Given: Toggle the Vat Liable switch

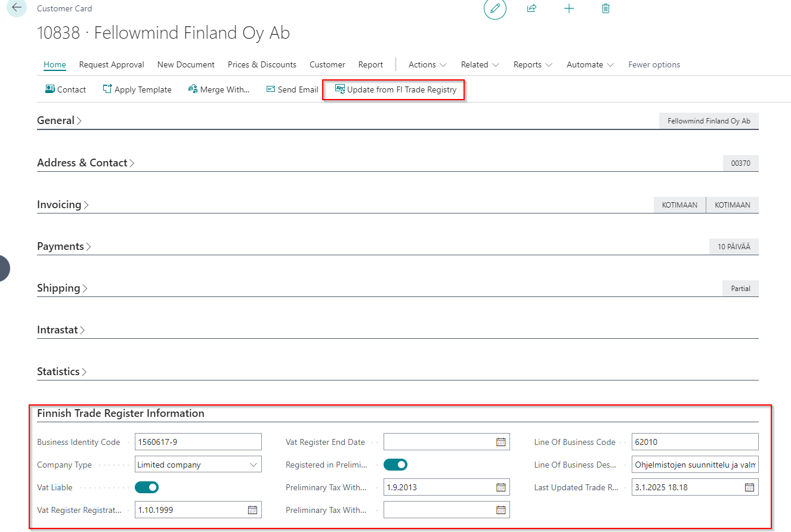Looking at the screenshot, I should click(x=147, y=487).
